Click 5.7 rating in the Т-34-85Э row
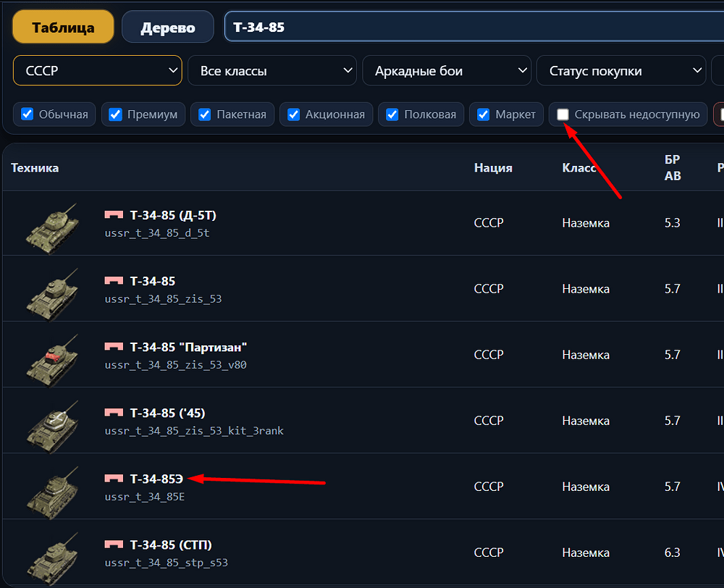The width and height of the screenshot is (724, 588). coord(673,487)
